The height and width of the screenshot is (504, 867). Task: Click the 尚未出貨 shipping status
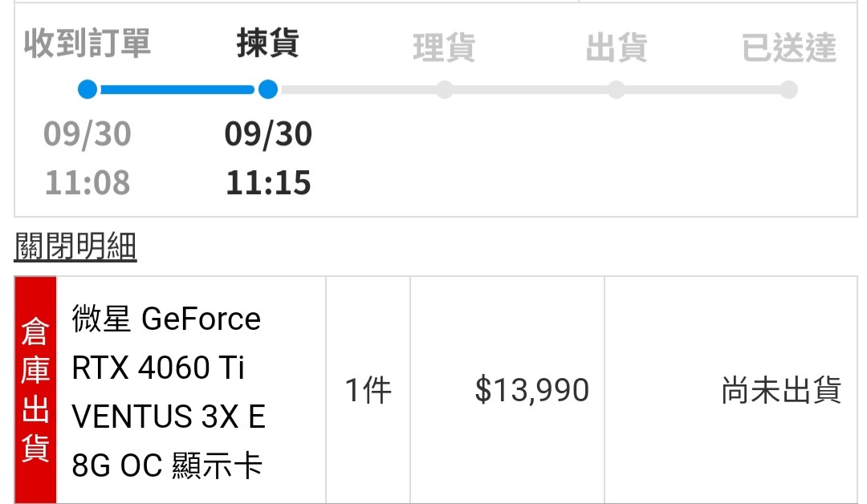click(780, 391)
